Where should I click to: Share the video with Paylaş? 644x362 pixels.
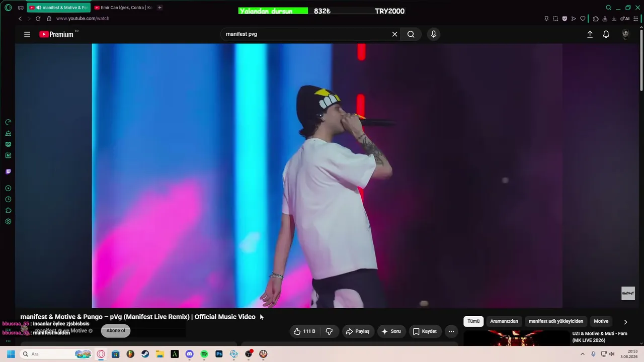[x=358, y=331]
